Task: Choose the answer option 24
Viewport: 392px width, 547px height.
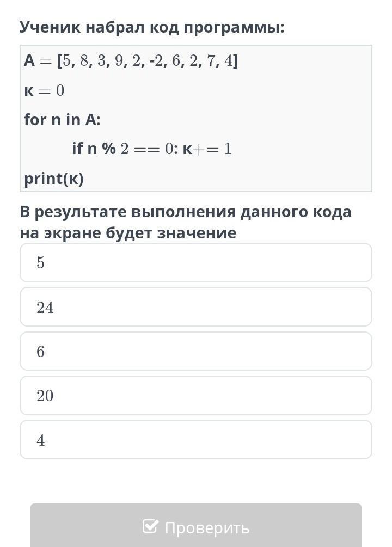Action: pyautogui.click(x=195, y=308)
